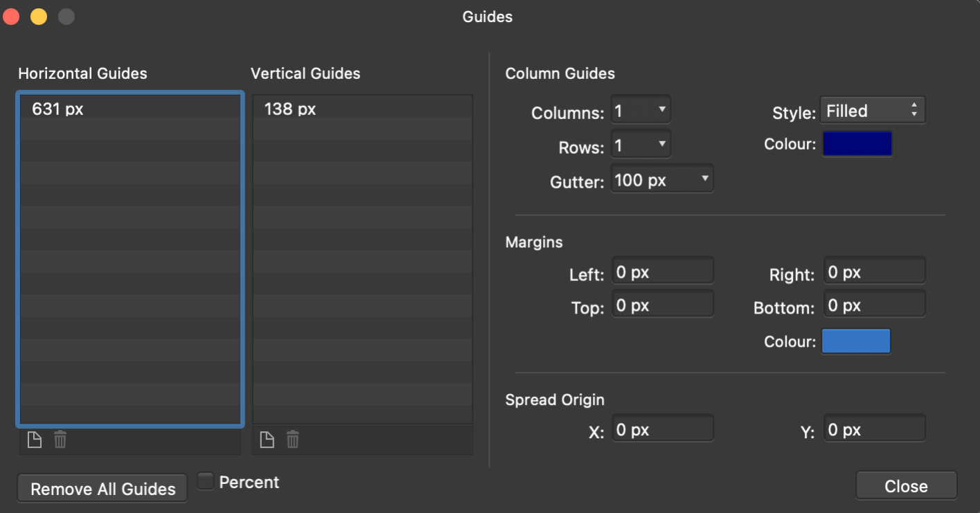The width and height of the screenshot is (980, 513).
Task: Focus the Top margin field
Action: (662, 304)
